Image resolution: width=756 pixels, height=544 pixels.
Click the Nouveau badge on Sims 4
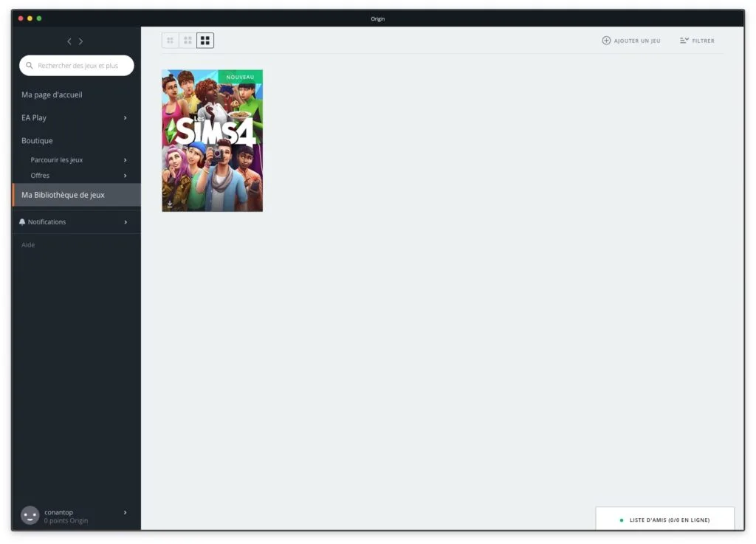[x=240, y=77]
